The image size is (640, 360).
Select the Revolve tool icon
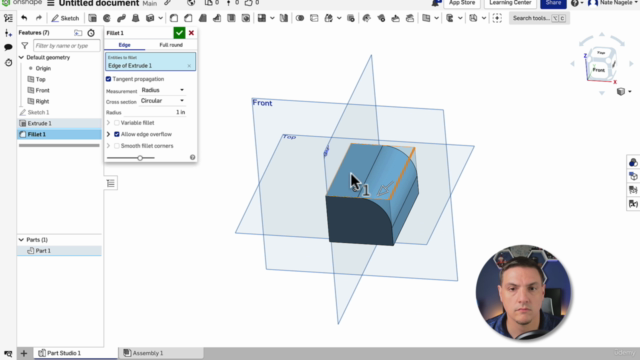click(x=107, y=18)
